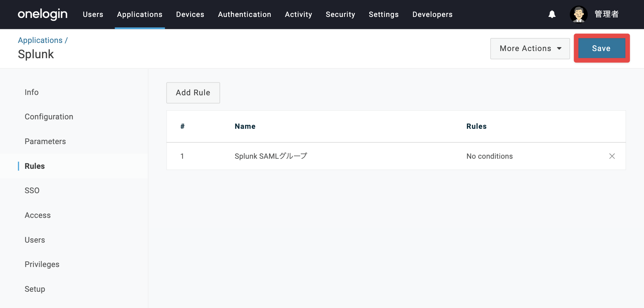644x308 pixels.
Task: Switch to the SSO sidebar tab
Action: pyautogui.click(x=32, y=191)
